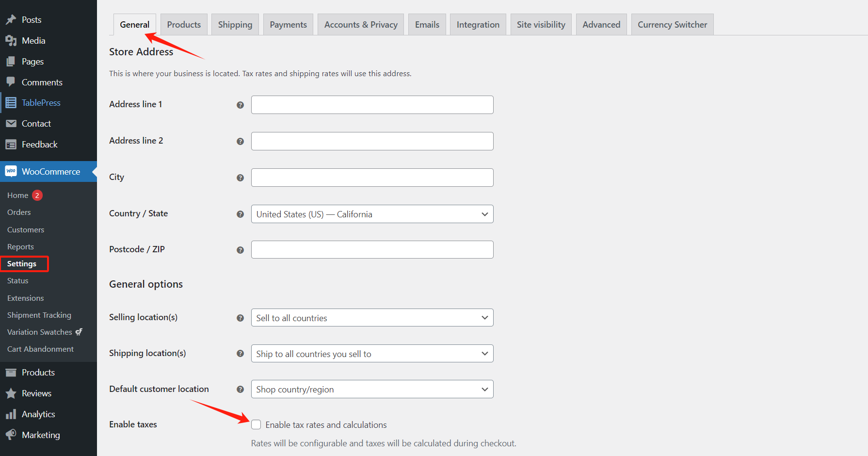Enable tax rates and calculations checkbox

tap(256, 425)
